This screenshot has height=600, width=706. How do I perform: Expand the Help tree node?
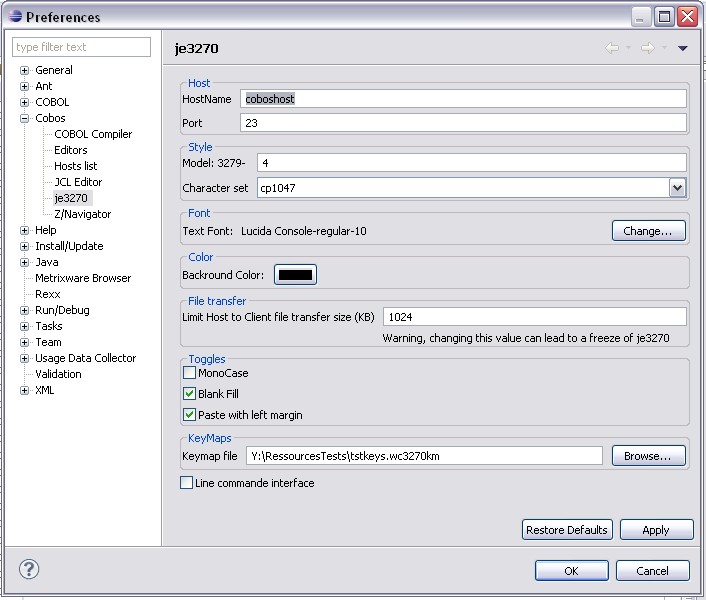[x=24, y=230]
